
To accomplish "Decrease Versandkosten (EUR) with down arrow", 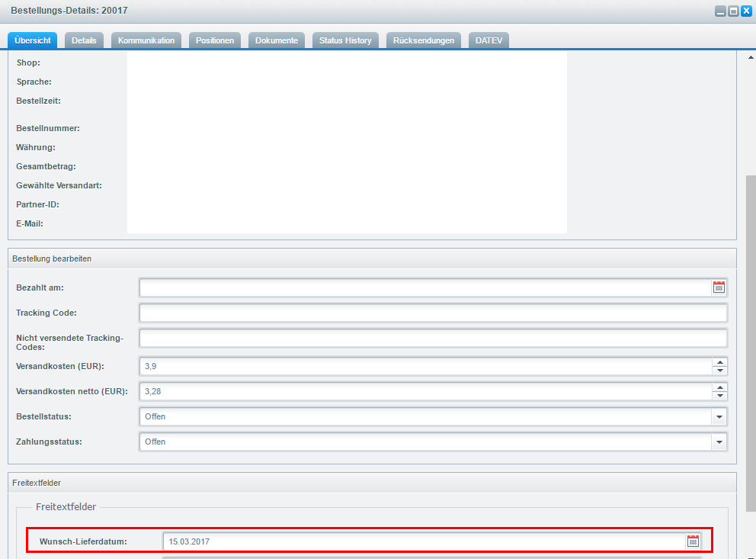I will pyautogui.click(x=719, y=371).
